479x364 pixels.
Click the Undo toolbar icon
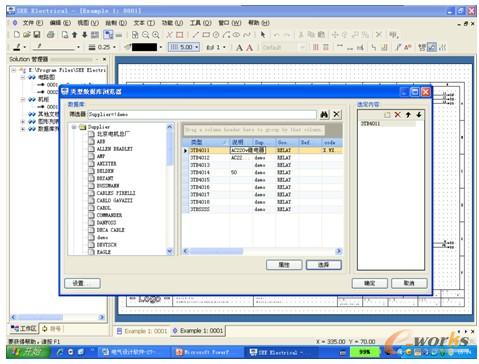pyautogui.click(x=277, y=35)
